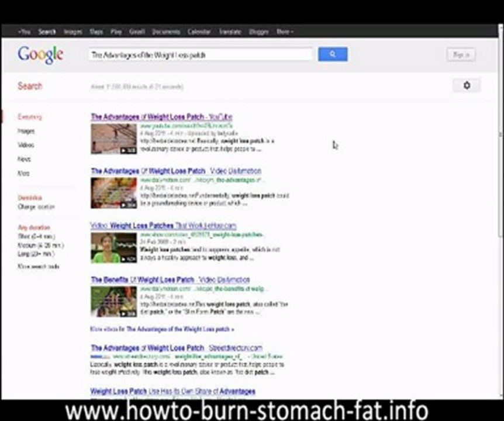Open Benefits Of Weight Loss Patch thumbnail
This screenshot has width=504, height=421.
pos(114,302)
